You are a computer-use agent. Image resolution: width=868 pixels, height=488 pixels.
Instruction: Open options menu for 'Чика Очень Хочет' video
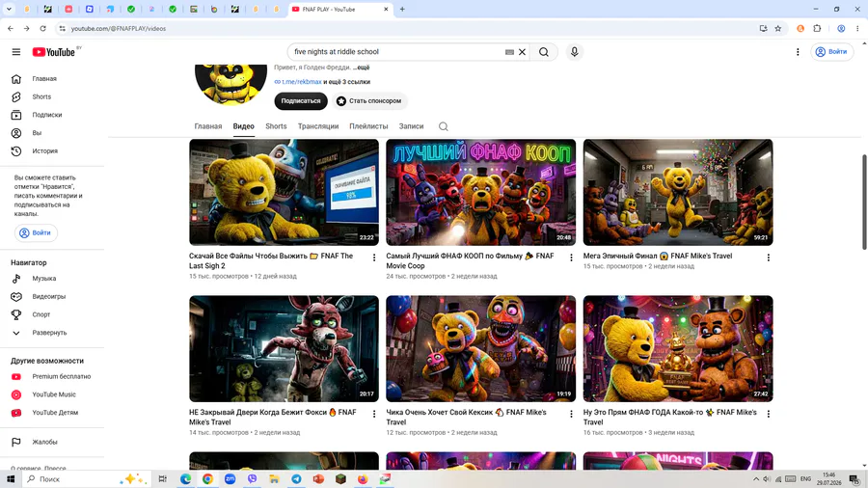pyautogui.click(x=571, y=414)
